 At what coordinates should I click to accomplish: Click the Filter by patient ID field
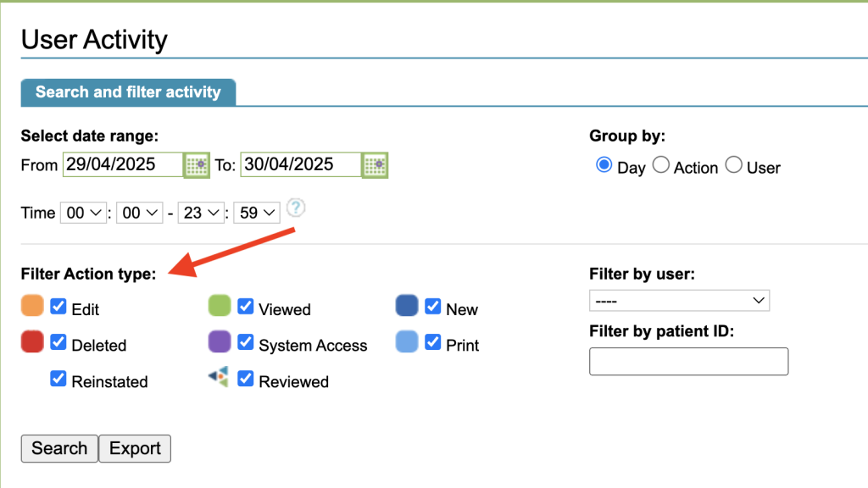688,361
